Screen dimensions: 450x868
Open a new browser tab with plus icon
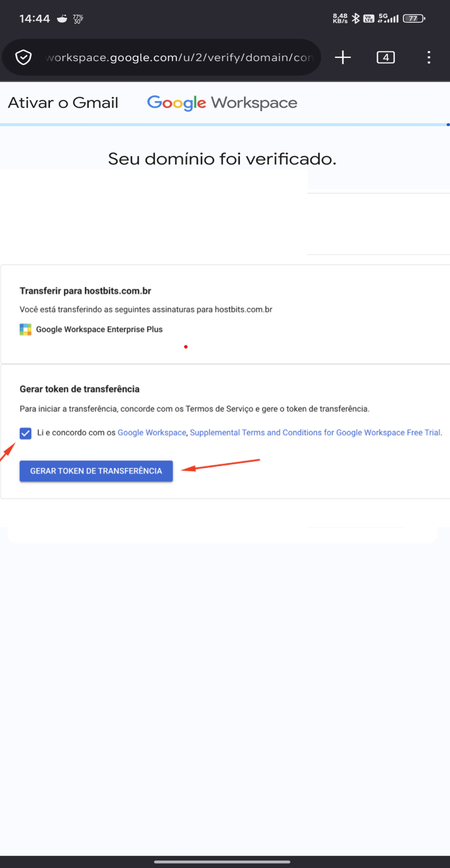click(x=343, y=57)
